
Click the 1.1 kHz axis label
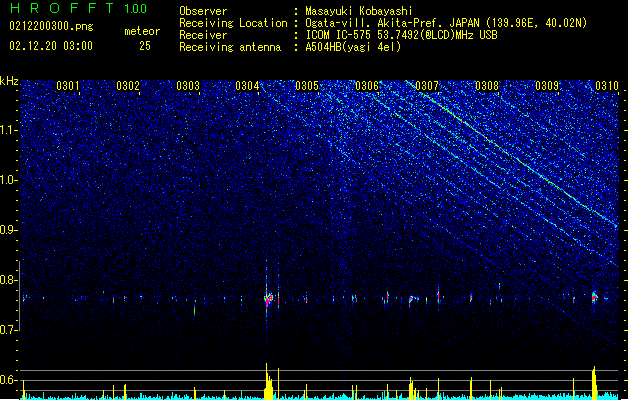coord(9,130)
